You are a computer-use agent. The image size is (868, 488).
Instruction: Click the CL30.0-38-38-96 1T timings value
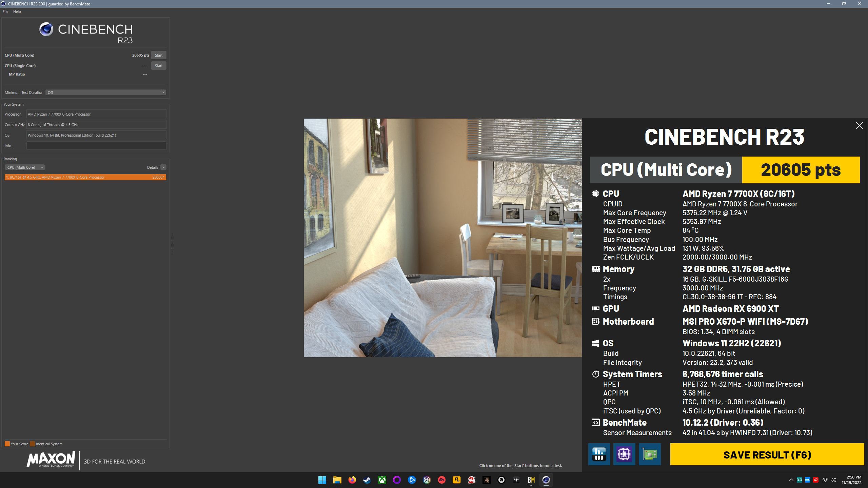pyautogui.click(x=729, y=297)
